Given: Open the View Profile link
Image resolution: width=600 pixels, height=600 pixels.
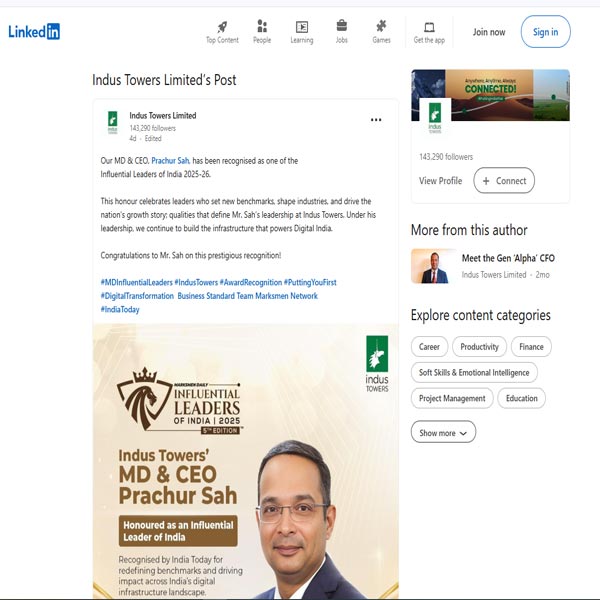Looking at the screenshot, I should click(x=440, y=181).
